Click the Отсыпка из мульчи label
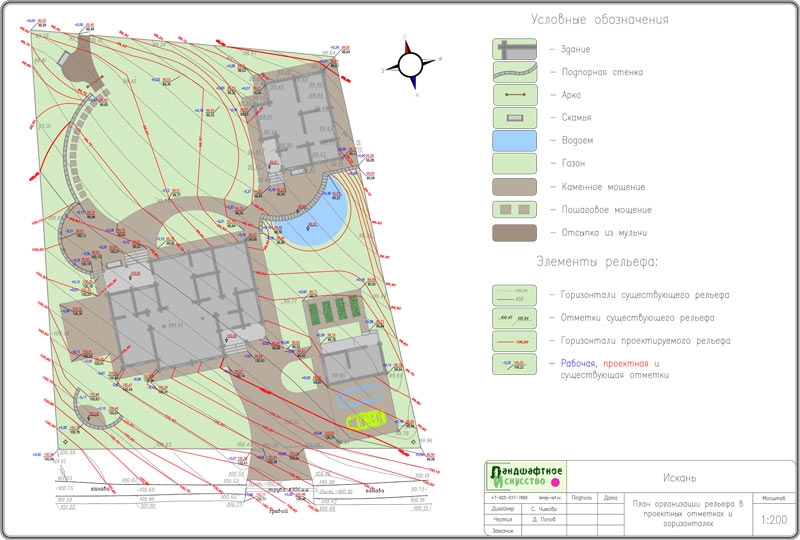This screenshot has height=540, width=800. click(x=604, y=233)
